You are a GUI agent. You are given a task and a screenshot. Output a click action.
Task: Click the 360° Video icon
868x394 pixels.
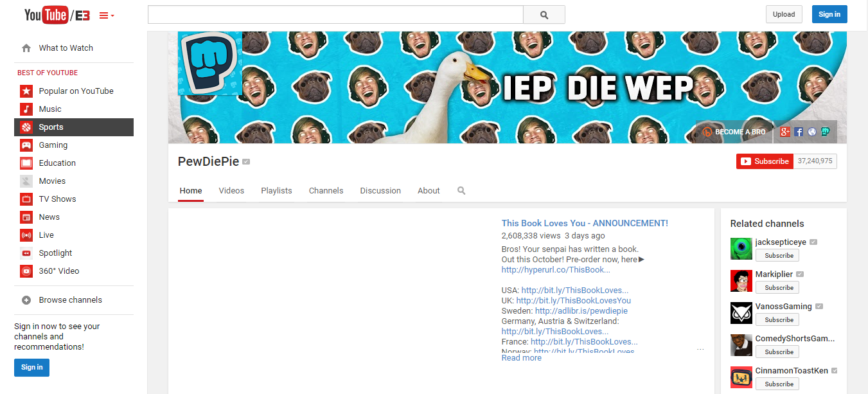point(26,271)
